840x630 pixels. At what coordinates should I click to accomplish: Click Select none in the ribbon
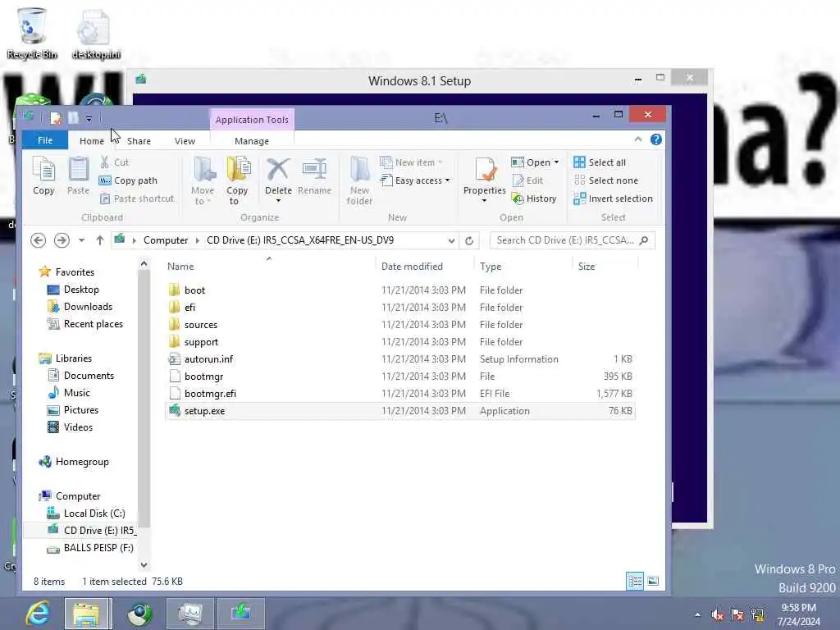(x=606, y=180)
